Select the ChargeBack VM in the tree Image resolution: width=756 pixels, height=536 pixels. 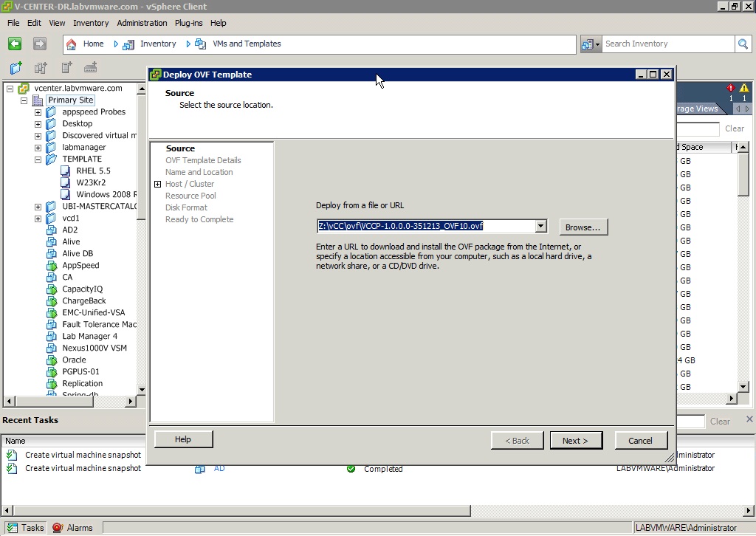point(84,300)
